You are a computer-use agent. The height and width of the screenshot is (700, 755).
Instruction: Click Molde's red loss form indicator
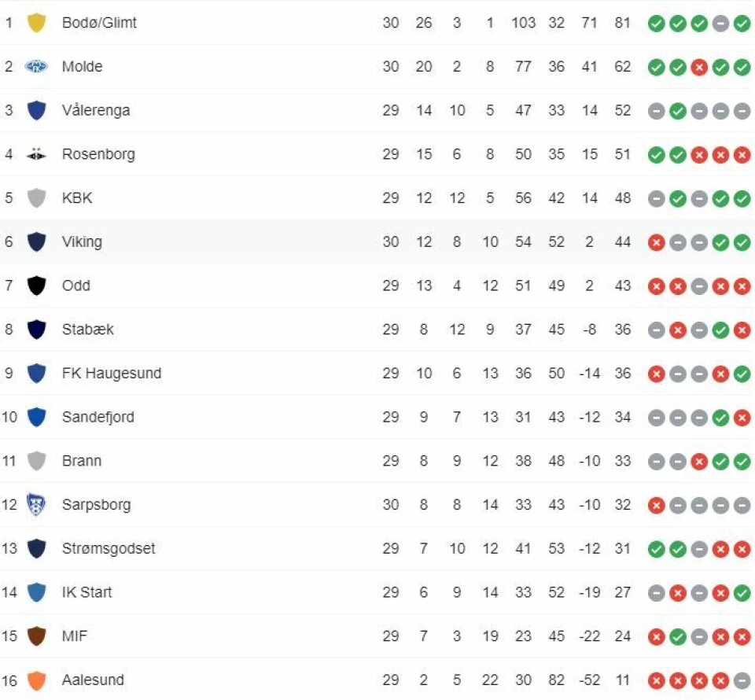pos(699,68)
